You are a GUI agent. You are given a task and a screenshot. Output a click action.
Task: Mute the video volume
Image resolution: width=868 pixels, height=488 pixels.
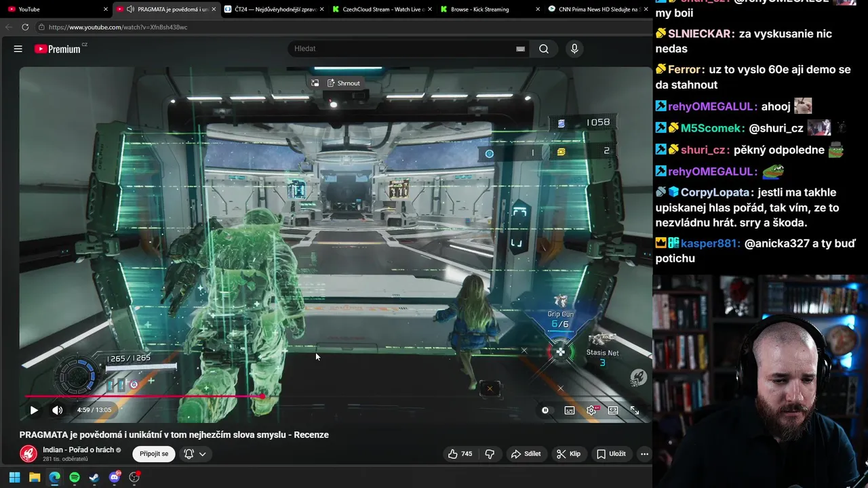pos(58,410)
